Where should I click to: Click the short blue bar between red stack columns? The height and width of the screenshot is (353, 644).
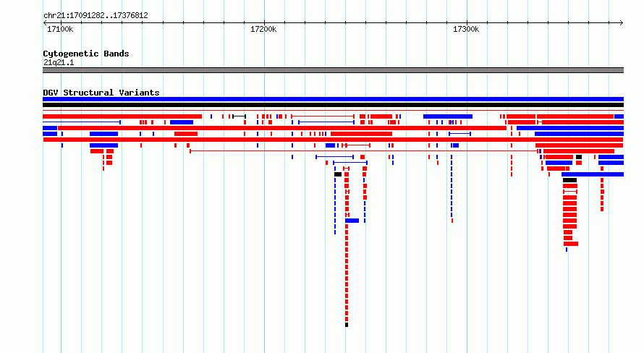(x=352, y=221)
